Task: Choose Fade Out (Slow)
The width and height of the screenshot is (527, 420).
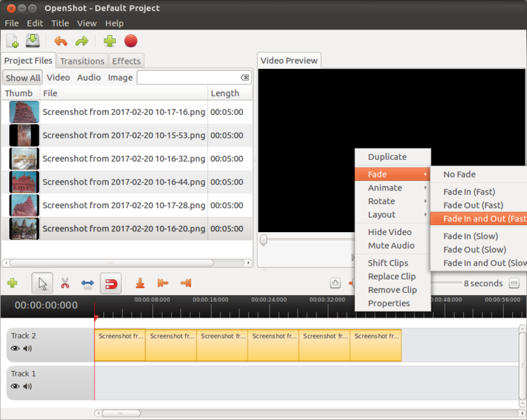Action: pos(479,250)
